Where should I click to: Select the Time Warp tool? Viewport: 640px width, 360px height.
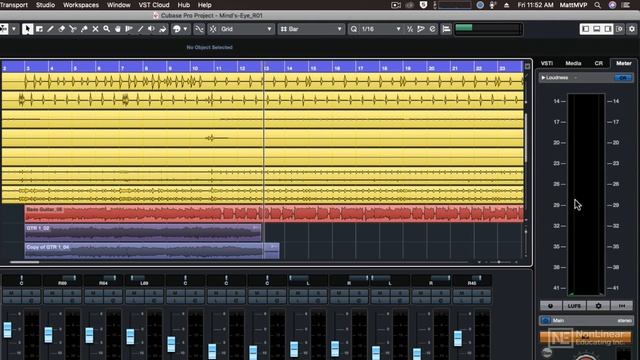tap(129, 29)
